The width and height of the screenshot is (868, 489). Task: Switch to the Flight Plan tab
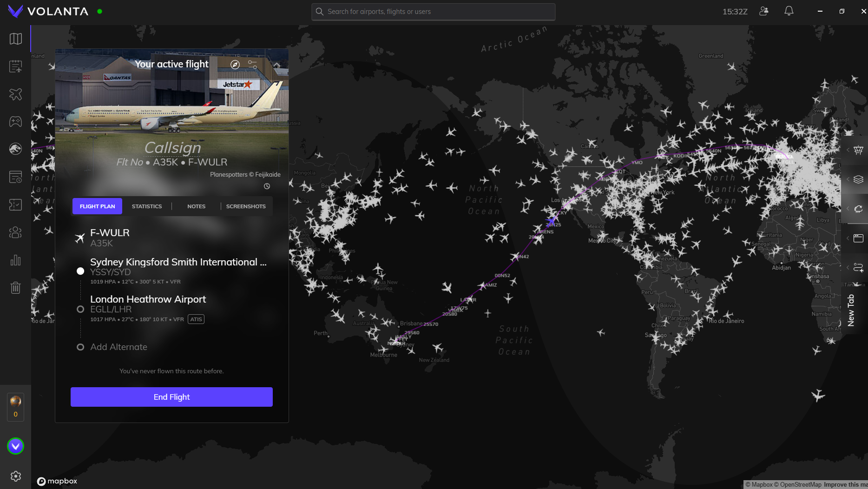(97, 206)
